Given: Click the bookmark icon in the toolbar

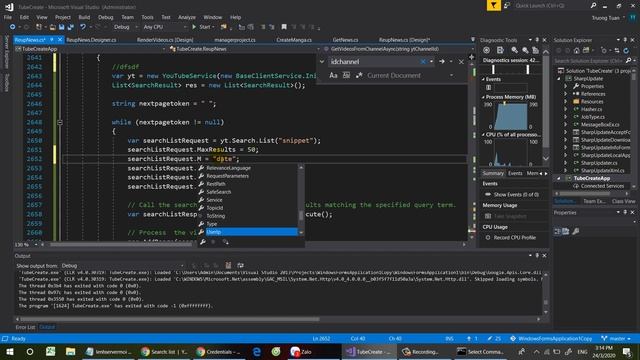Looking at the screenshot, I should (x=284, y=27).
